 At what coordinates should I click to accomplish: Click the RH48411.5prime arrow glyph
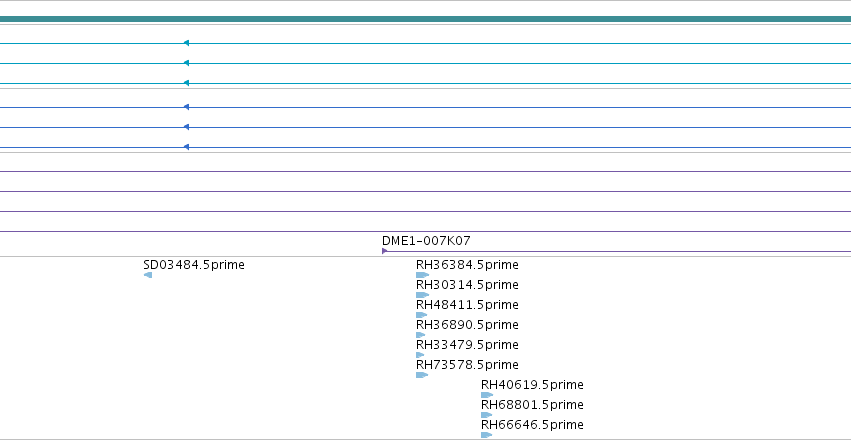pyautogui.click(x=422, y=315)
